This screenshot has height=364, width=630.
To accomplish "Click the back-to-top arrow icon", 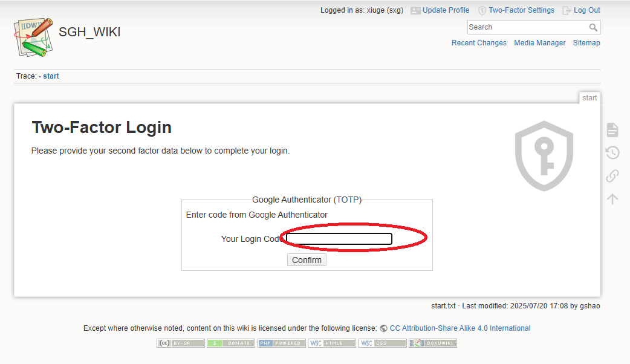I will tap(612, 198).
